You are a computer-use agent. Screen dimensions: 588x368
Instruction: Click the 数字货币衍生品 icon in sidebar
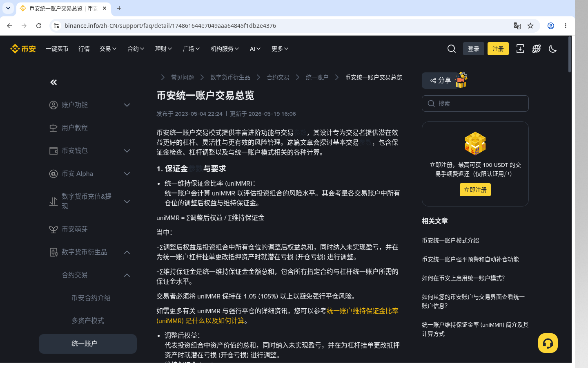tap(53, 252)
